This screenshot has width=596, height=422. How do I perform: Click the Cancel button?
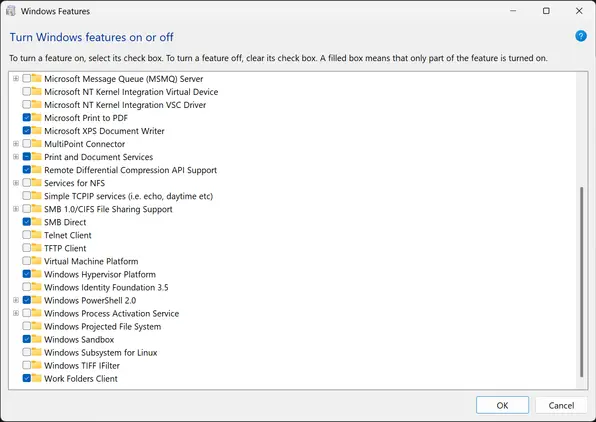tap(561, 405)
